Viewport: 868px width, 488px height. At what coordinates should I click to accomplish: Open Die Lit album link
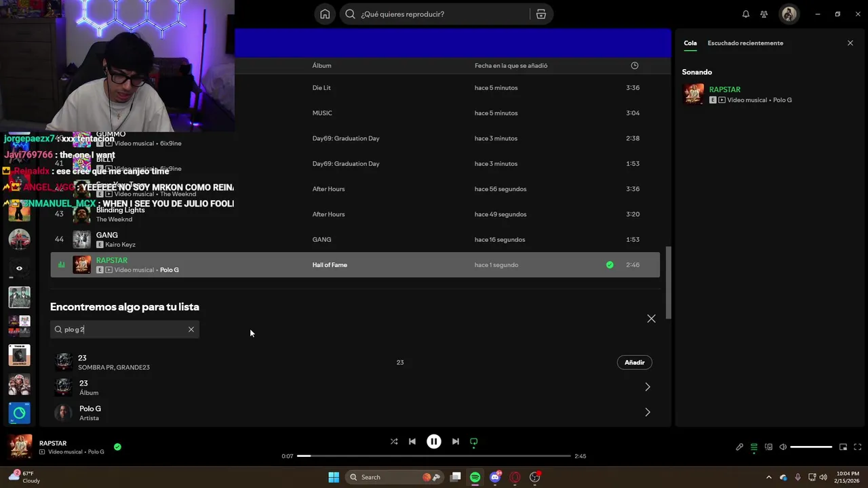321,87
